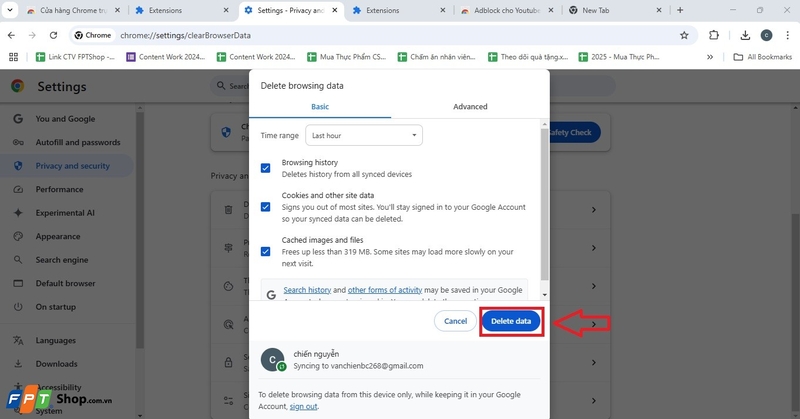Uncheck Cookies and other site data
This screenshot has width=800, height=419.
click(x=265, y=207)
